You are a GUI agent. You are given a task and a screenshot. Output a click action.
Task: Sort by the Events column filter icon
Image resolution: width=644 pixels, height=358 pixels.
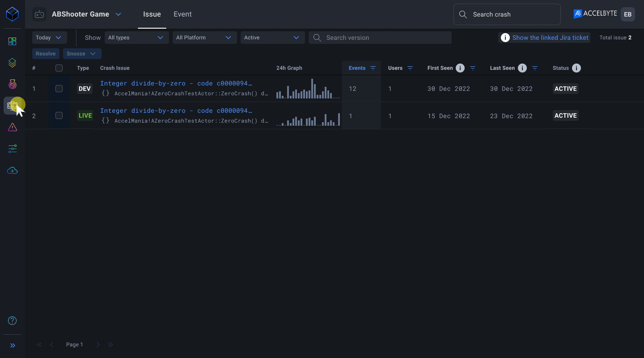point(373,68)
